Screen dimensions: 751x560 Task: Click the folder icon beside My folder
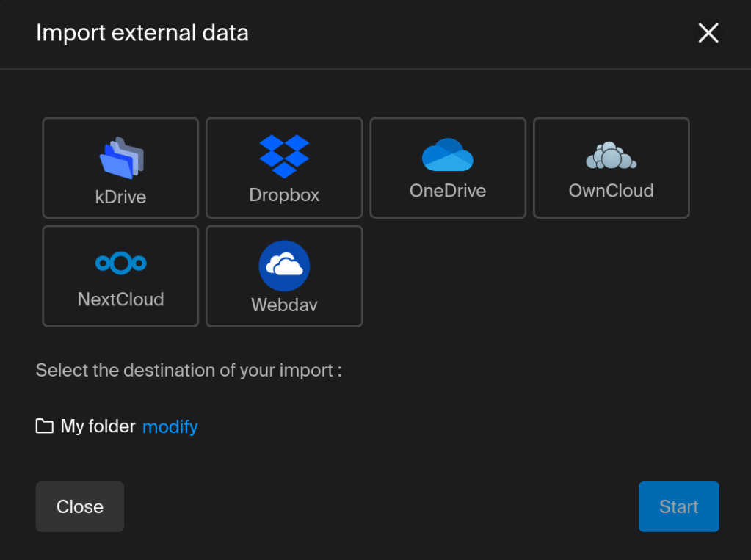tap(45, 426)
